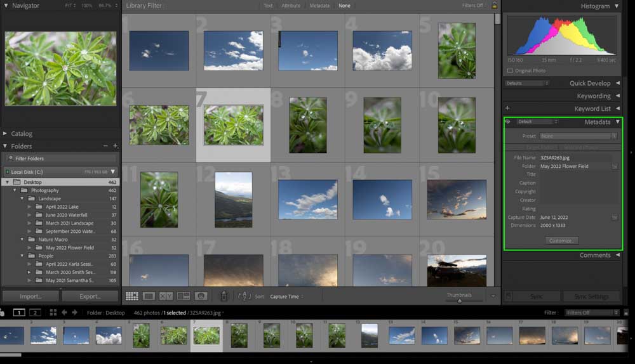Open the Sort Capture Time dropdown
This screenshot has width=635, height=364.
pos(287,296)
